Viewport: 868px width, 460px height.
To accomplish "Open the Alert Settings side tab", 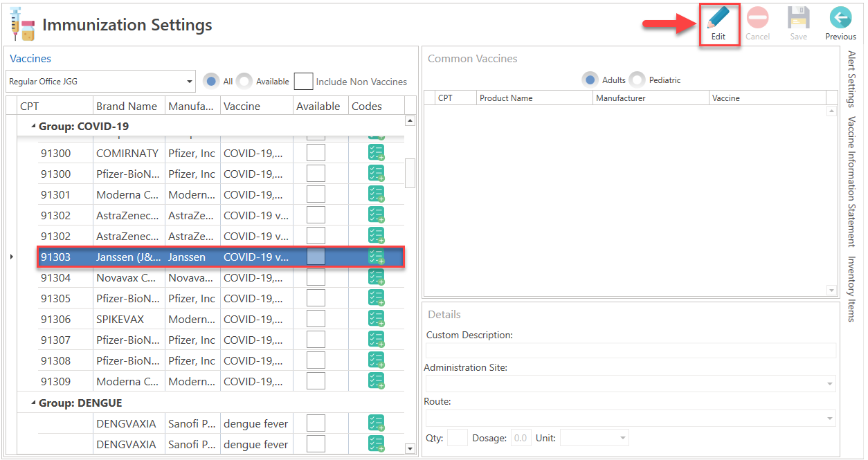I will [851, 79].
